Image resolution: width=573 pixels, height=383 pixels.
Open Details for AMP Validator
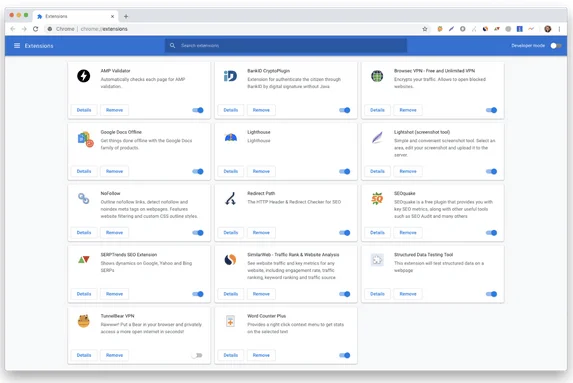point(84,110)
